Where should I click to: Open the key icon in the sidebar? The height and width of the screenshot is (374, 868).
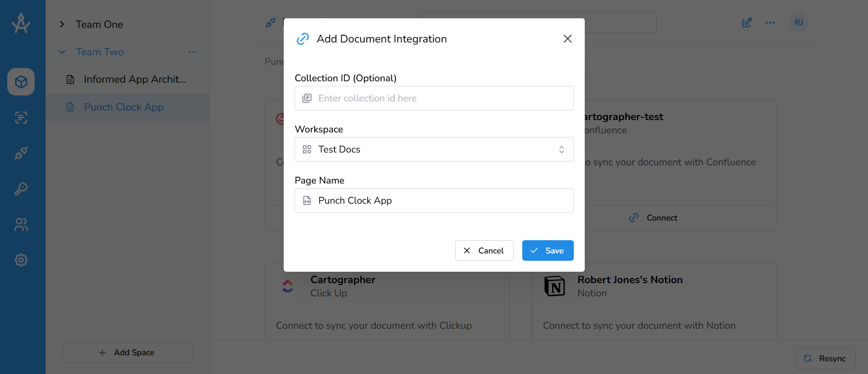[21, 189]
